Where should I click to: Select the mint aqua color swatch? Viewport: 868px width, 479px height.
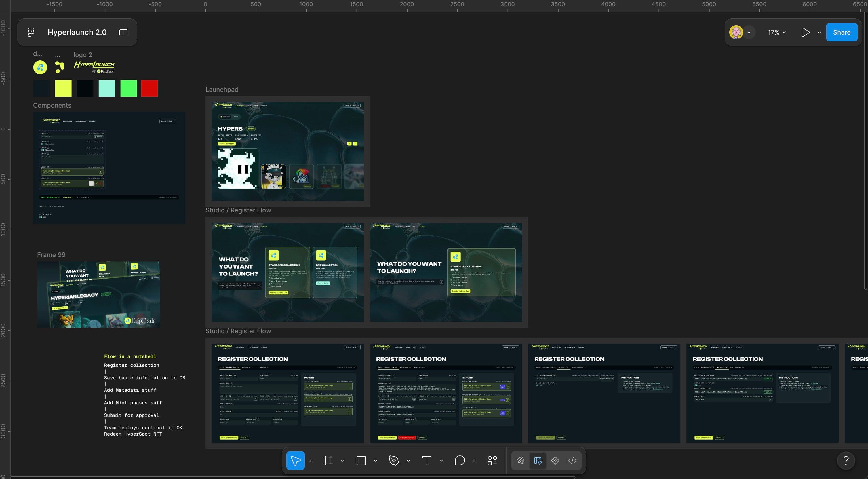point(107,88)
